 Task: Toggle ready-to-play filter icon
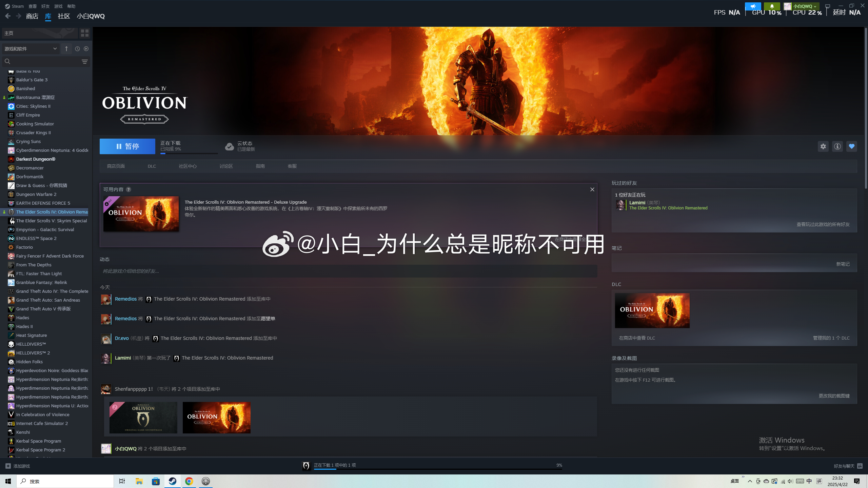[x=86, y=49]
